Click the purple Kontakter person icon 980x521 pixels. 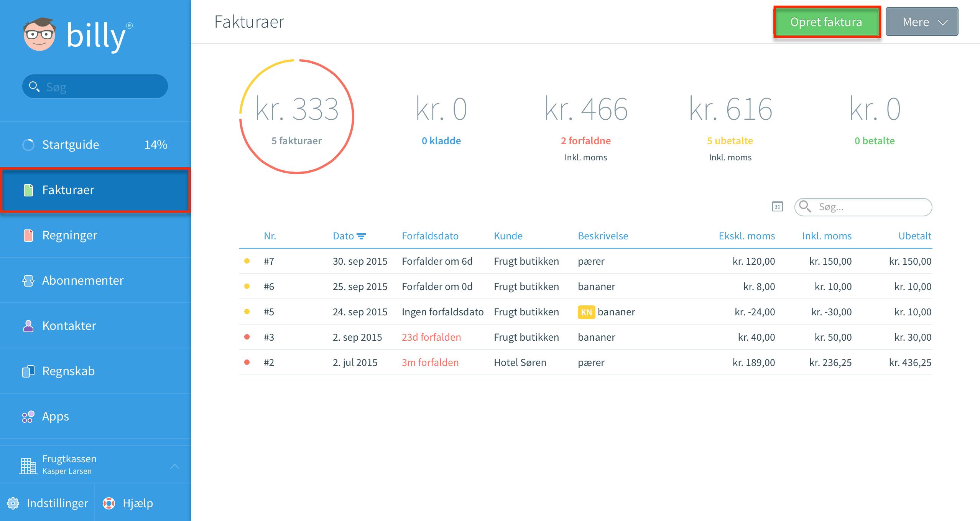pos(28,326)
